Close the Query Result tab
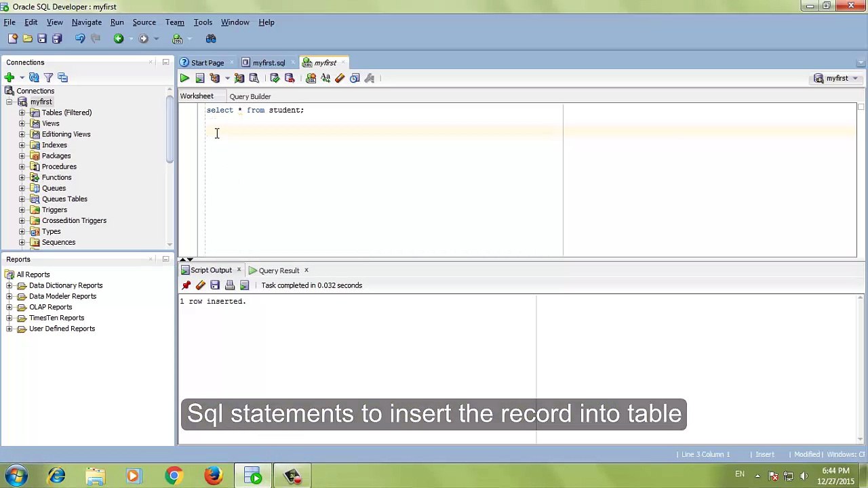 click(306, 270)
